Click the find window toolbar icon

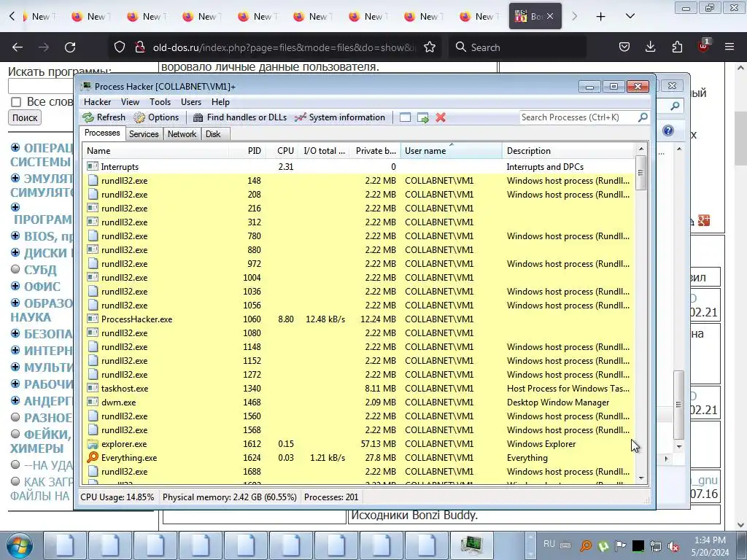(x=405, y=117)
